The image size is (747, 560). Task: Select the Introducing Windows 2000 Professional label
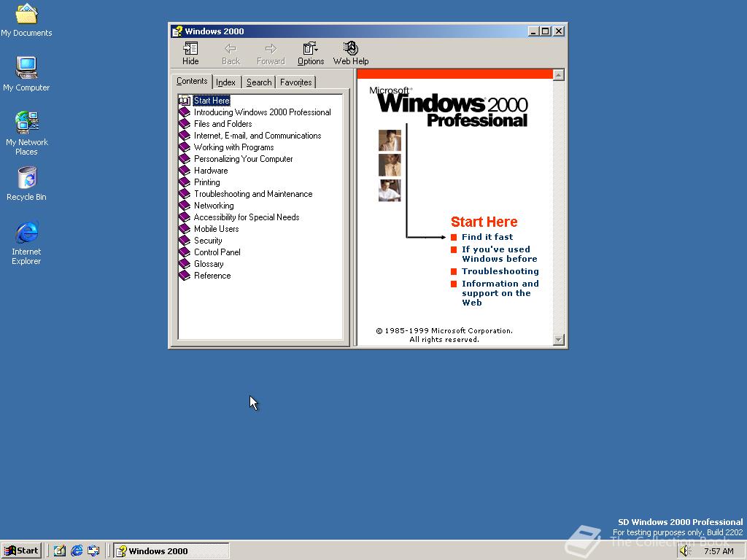[262, 112]
